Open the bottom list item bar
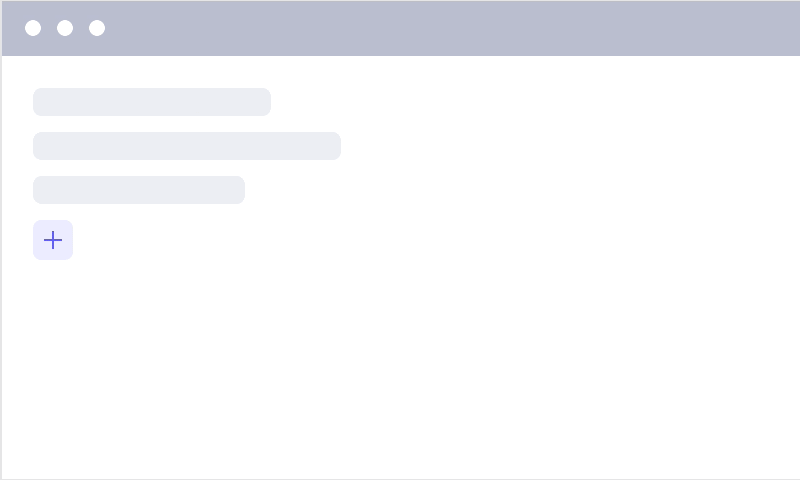Screen dimensions: 800x480 click(x=139, y=190)
